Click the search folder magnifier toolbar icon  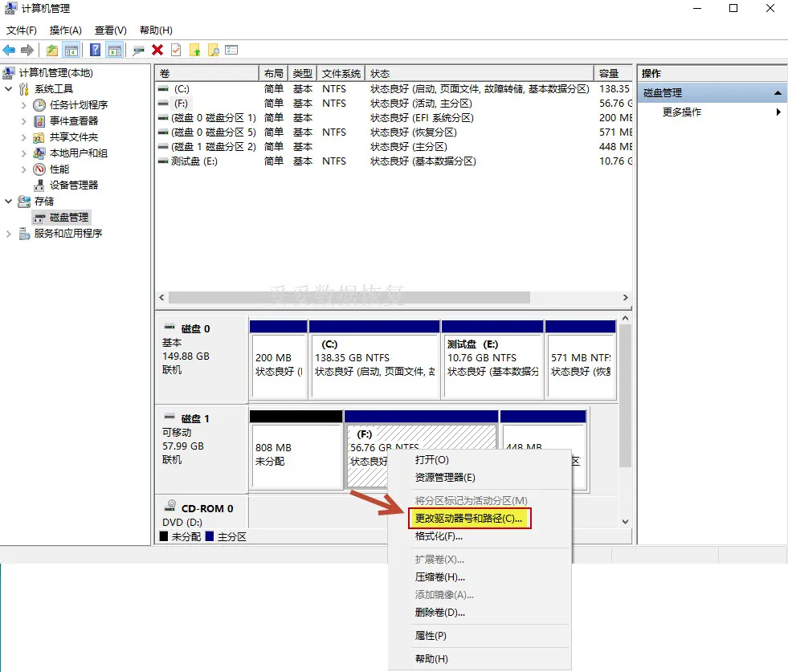[214, 51]
